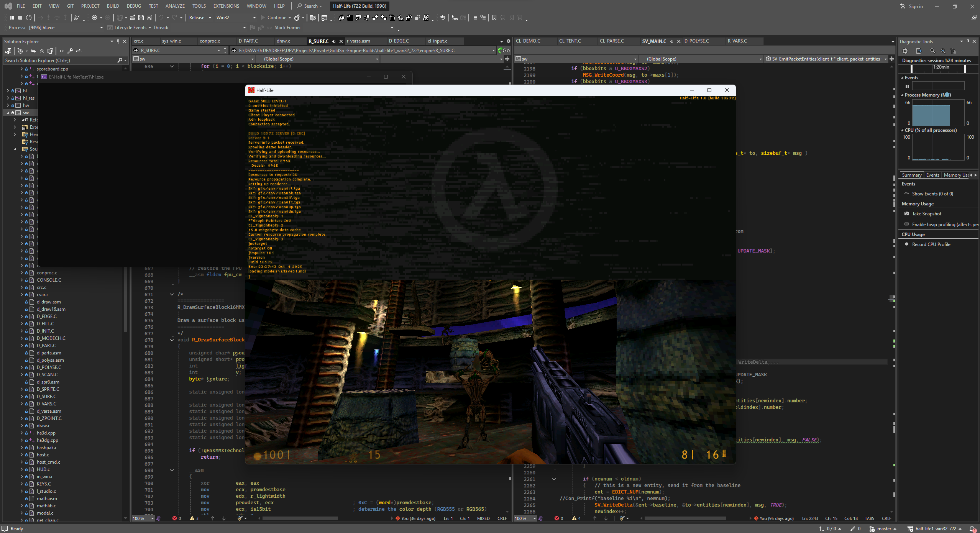Click Sign in at top right

[911, 6]
